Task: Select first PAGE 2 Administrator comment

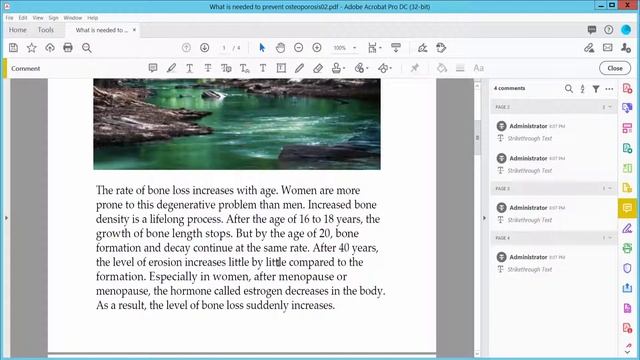Action: [553, 132]
